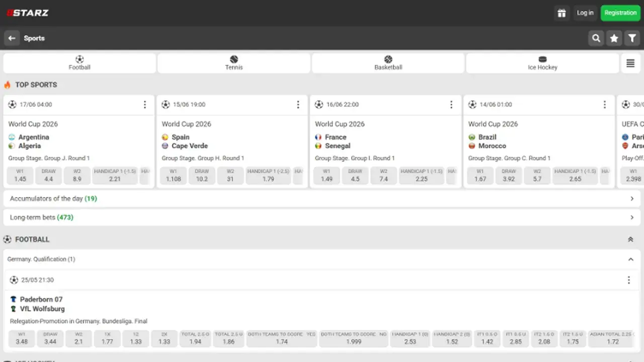The image size is (644, 362).
Task: Collapse Germany. Qualification league chevron
Action: (x=630, y=259)
